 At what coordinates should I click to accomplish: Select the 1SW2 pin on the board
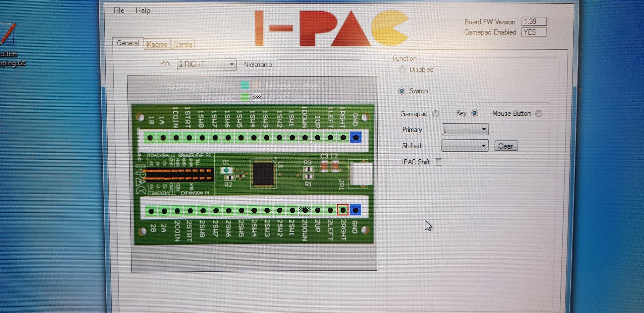click(279, 138)
